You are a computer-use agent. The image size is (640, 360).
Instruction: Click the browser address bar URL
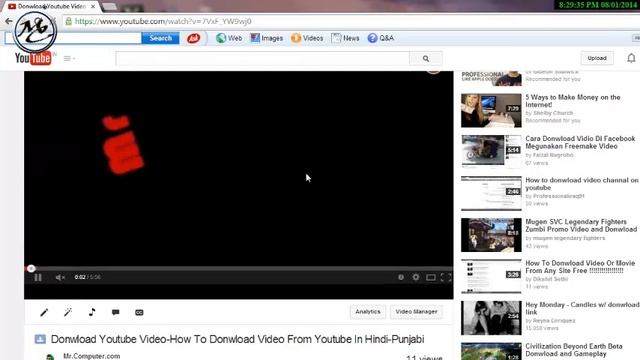pos(163,21)
